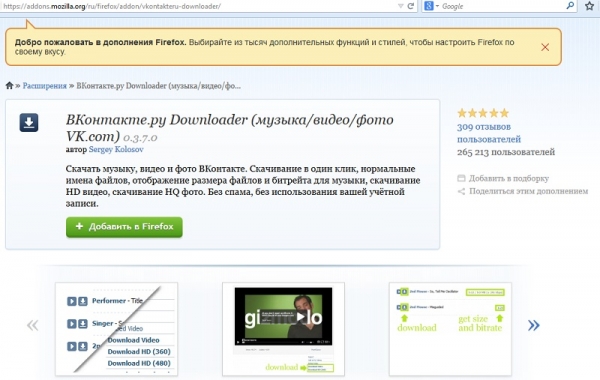The image size is (600, 380).
Task: Open author Sergey Kolosov's profile link
Action: tap(116, 149)
